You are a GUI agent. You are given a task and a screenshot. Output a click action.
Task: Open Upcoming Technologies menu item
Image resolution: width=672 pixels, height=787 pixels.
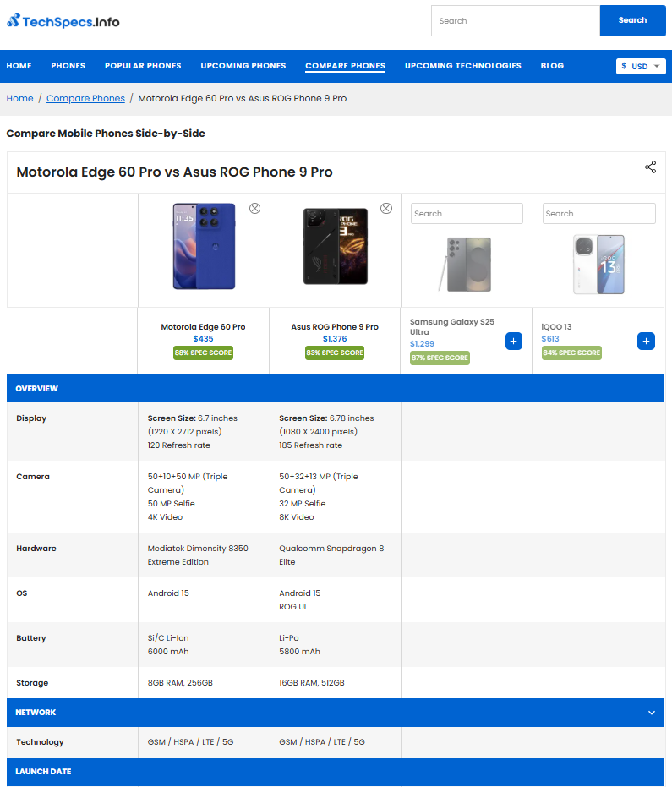[463, 66]
